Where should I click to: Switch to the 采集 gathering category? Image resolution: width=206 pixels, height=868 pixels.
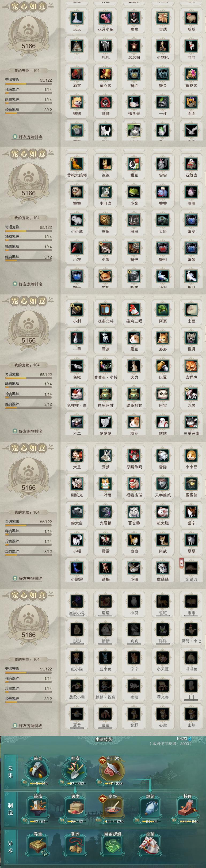(10, 772)
